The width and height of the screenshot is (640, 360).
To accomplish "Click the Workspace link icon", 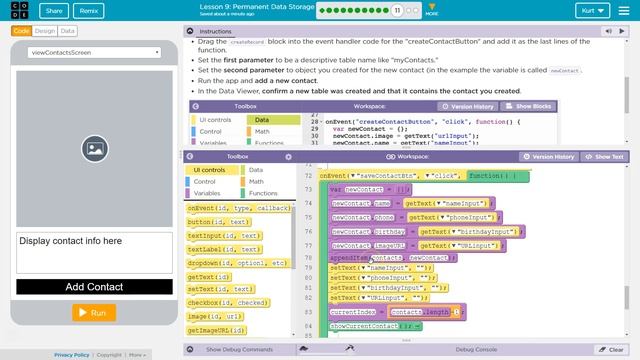I will [x=391, y=157].
